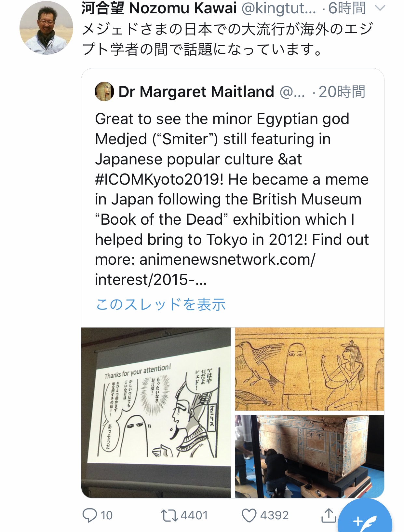Compose new tweet with feather button
This screenshot has width=404, height=532.
(365, 520)
